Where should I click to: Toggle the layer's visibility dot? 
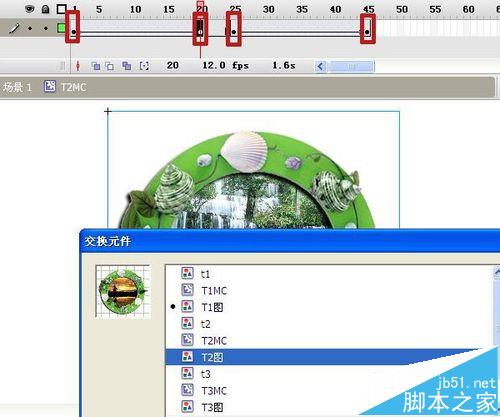pos(30,28)
